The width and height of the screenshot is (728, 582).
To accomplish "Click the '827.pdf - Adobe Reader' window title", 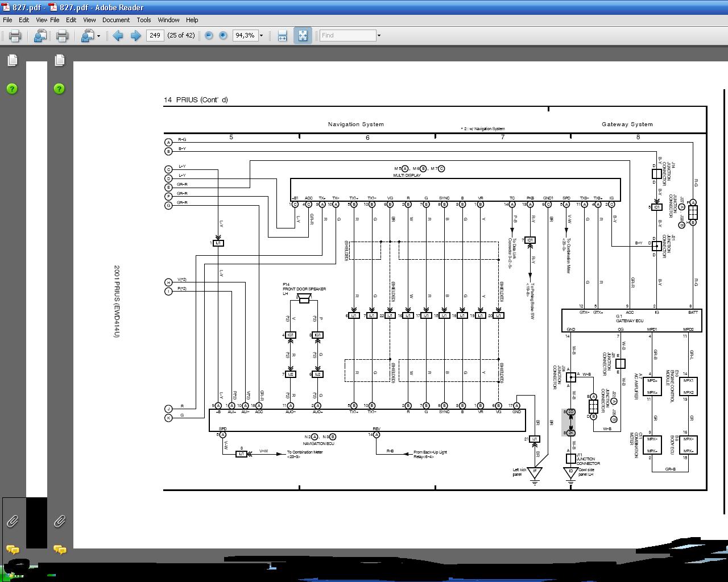I will (101, 7).
